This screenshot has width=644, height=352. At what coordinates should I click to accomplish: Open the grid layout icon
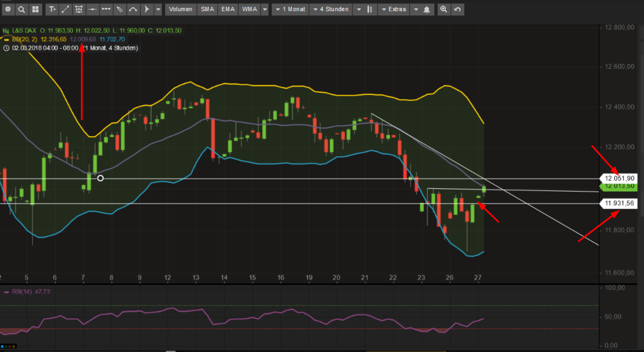tap(35, 9)
